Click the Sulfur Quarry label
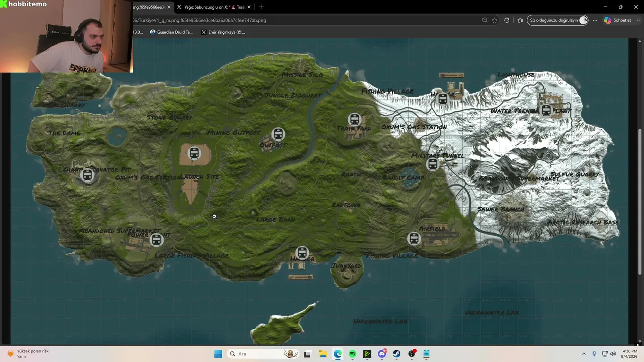The width and height of the screenshot is (644, 362). tap(575, 174)
